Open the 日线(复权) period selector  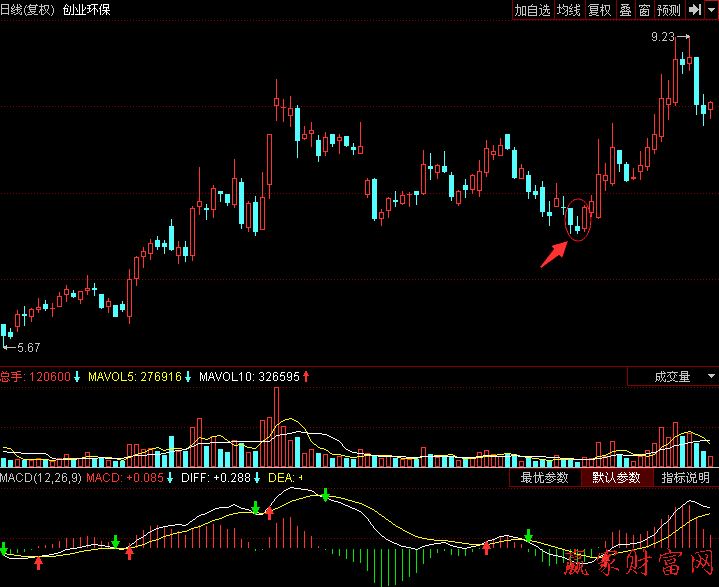[x=28, y=10]
